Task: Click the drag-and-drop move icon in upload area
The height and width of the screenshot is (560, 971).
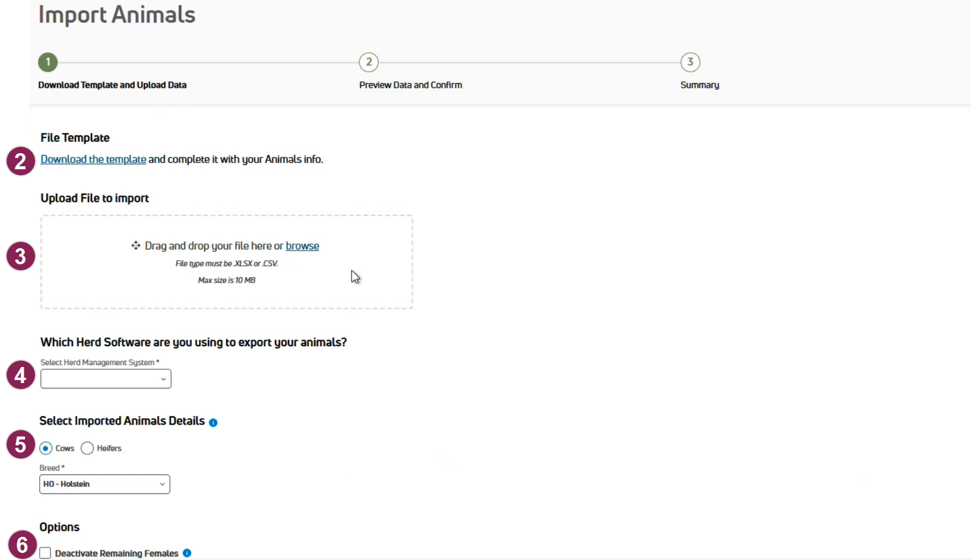Action: pos(136,246)
